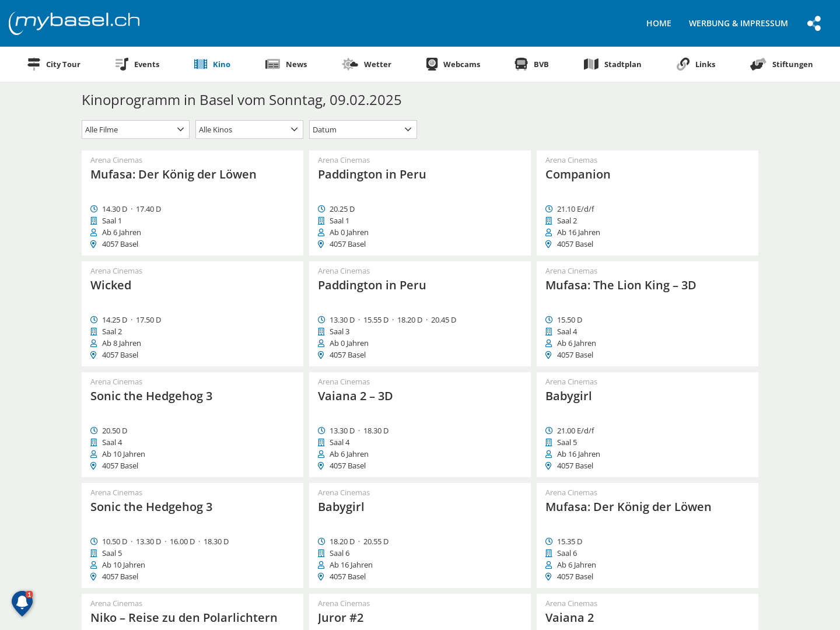This screenshot has width=840, height=630.
Task: Click the 17.40 D showtime
Action: pyautogui.click(x=148, y=209)
